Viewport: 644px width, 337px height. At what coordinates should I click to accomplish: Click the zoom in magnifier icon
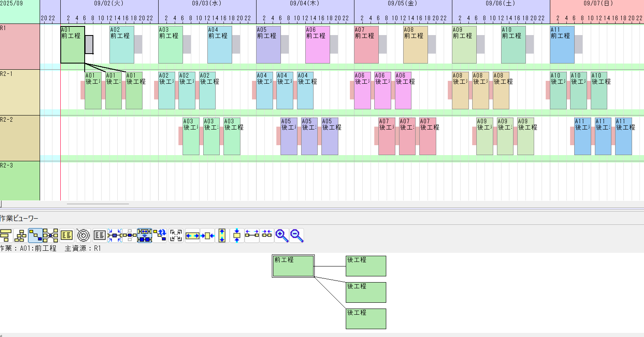pyautogui.click(x=282, y=236)
